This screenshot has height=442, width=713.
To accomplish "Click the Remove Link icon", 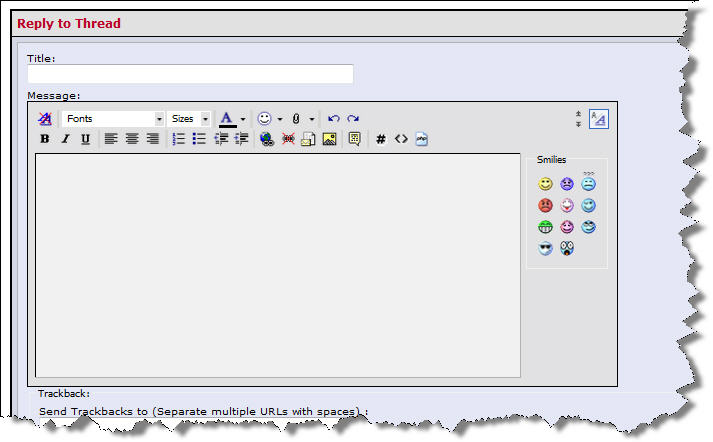I will 288,139.
